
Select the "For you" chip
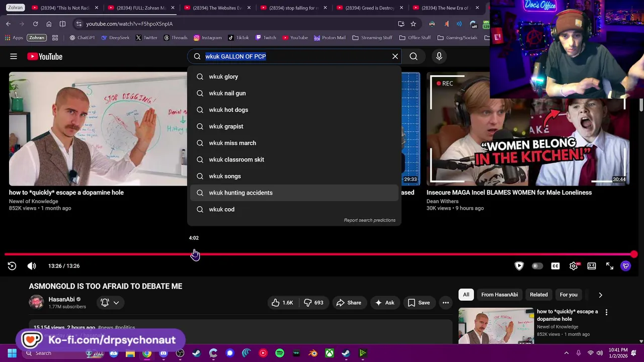coord(569,295)
